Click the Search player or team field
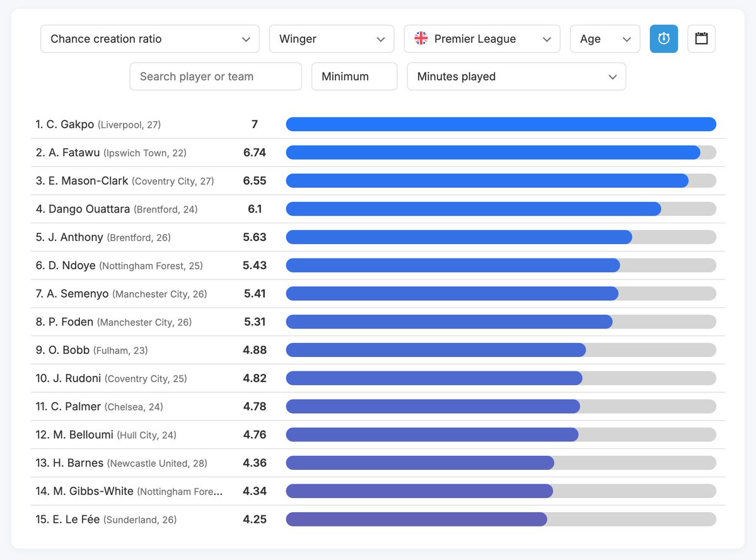Screen dimensions: 756x560 [x=216, y=76]
